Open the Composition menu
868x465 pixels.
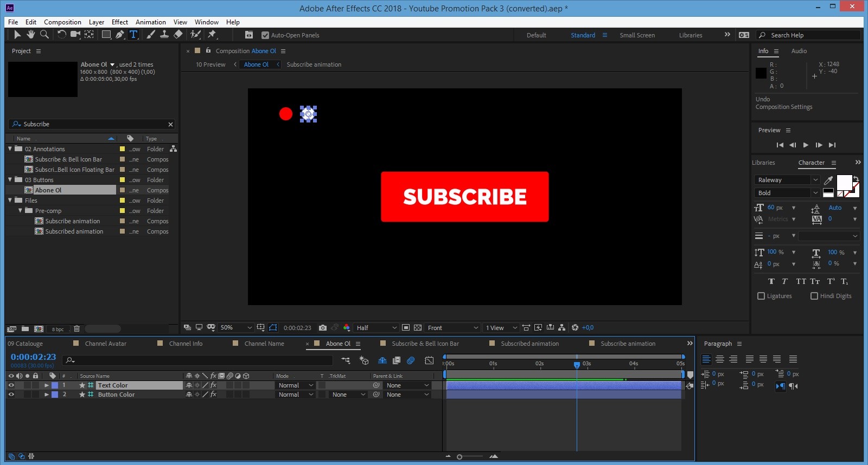62,22
